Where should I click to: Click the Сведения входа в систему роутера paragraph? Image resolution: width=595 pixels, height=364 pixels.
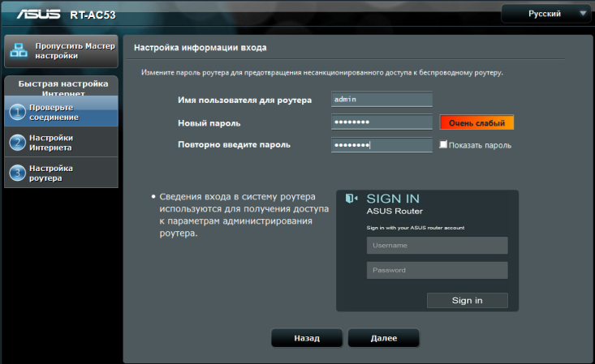point(244,215)
